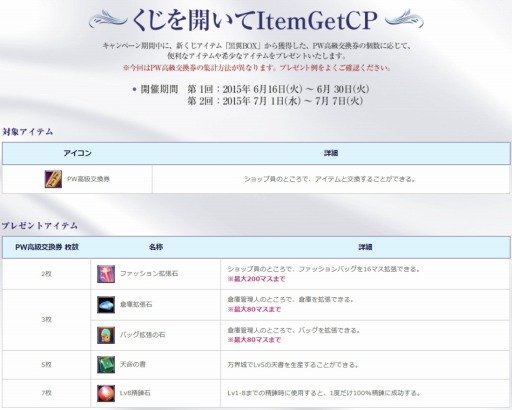Click the Lv8精錬石 red orb icon
This screenshot has width=512, height=410.
(106, 393)
